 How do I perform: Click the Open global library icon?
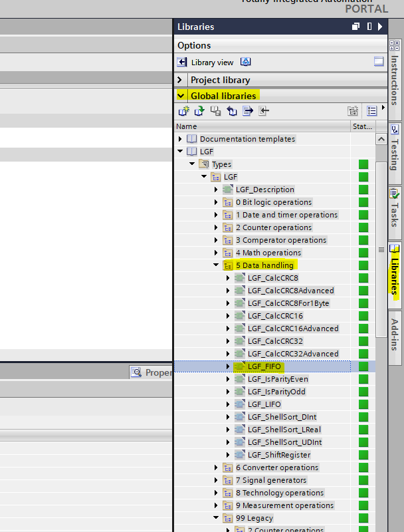199,111
